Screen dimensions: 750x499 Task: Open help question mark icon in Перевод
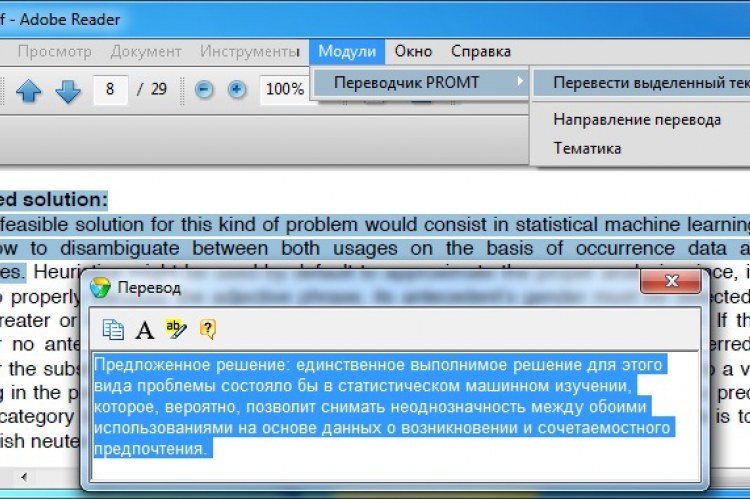point(208,329)
